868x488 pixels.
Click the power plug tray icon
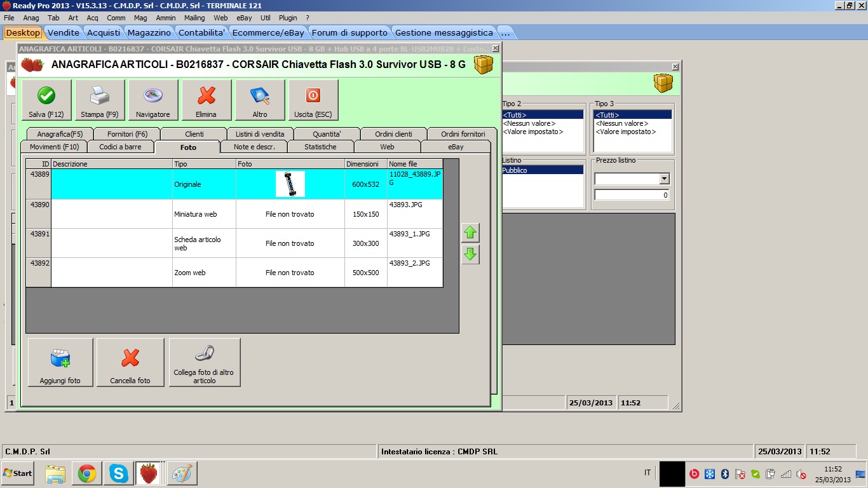coord(771,473)
